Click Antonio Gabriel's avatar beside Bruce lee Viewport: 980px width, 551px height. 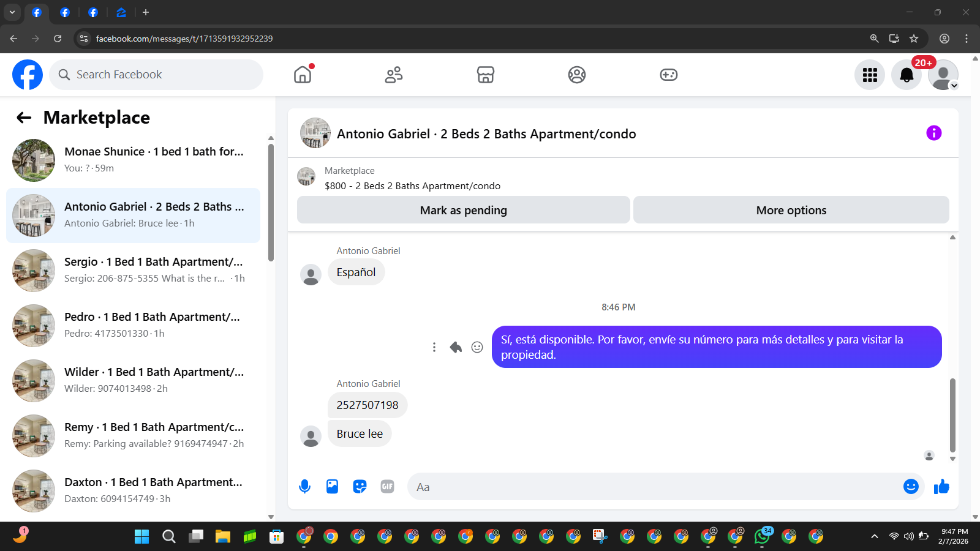coord(311,437)
